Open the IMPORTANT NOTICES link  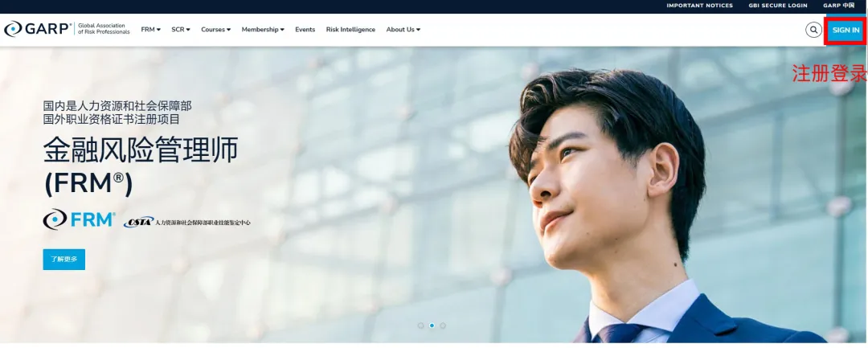point(699,6)
